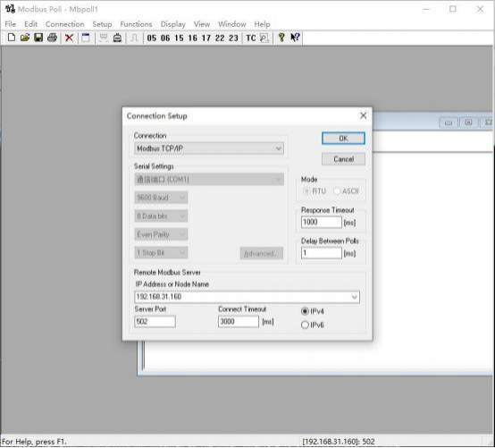Image resolution: width=495 pixels, height=448 pixels.
Task: Click the new window toolbar icon
Action: [86, 38]
